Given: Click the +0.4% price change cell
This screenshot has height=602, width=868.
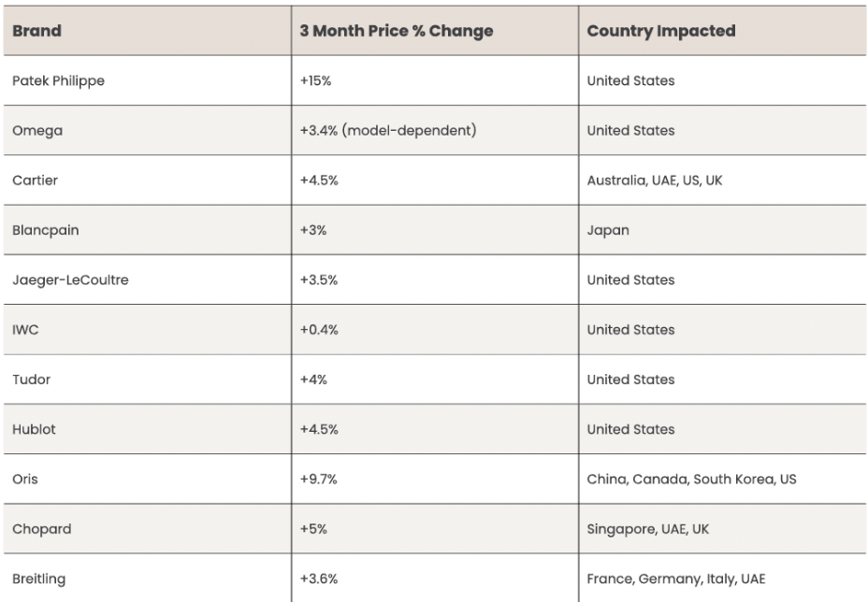Looking at the screenshot, I should (319, 330).
